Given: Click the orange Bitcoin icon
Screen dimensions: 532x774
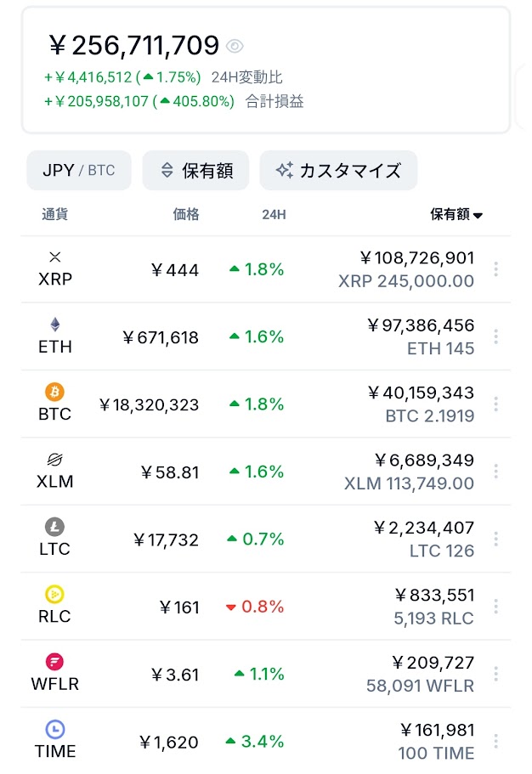Looking at the screenshot, I should [55, 392].
